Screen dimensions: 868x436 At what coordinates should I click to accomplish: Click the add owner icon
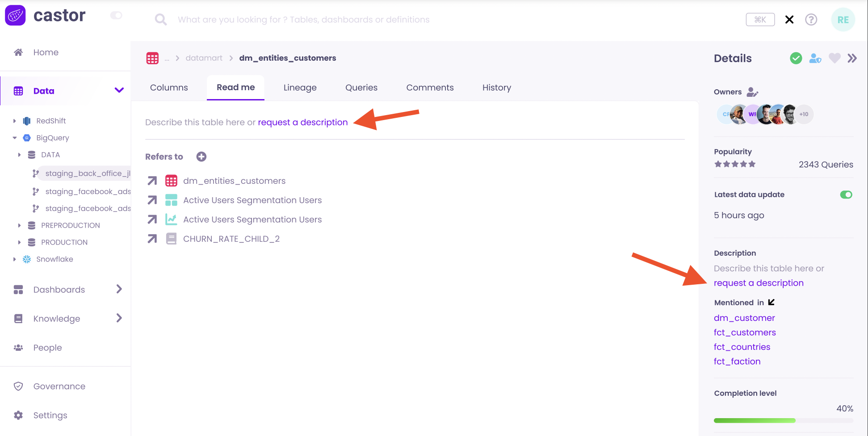[752, 92]
